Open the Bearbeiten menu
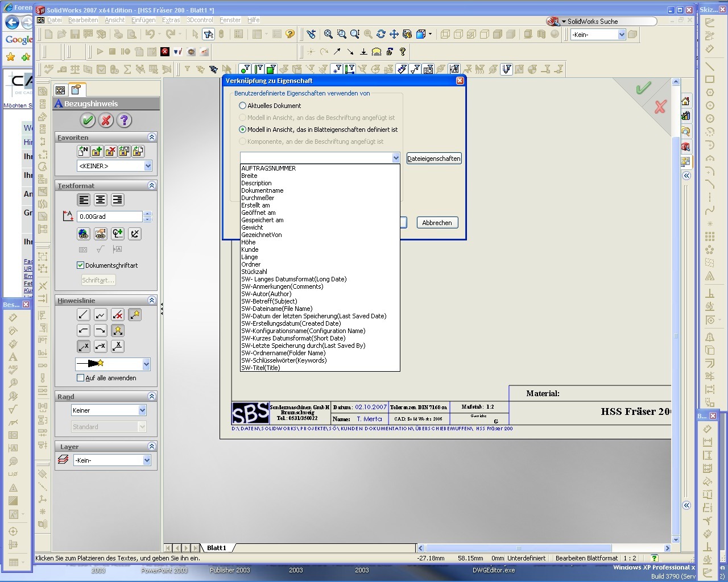Screen dimensions: 728x582 83,20
